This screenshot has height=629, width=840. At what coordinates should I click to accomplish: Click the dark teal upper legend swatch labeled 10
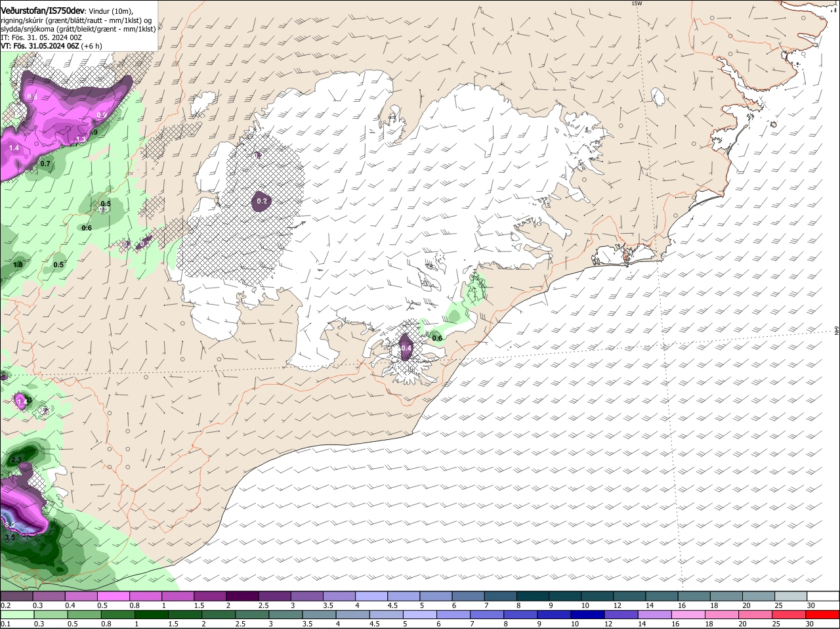point(597,596)
